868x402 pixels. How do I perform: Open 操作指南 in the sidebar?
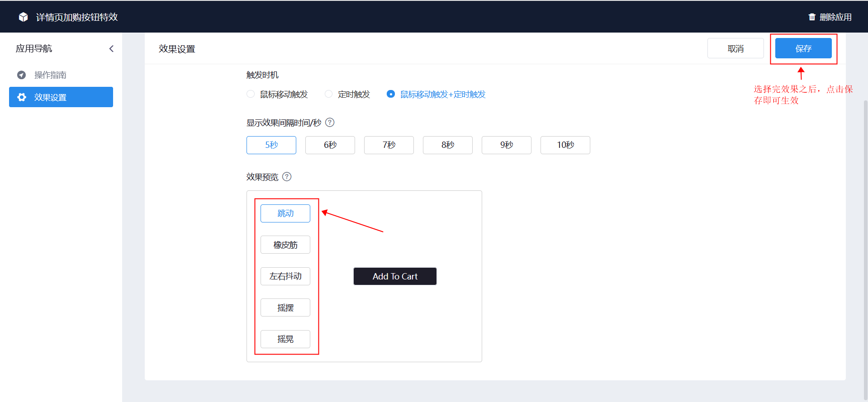(61, 75)
